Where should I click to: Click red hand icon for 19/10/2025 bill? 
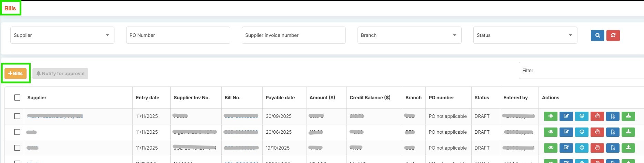[x=597, y=148]
